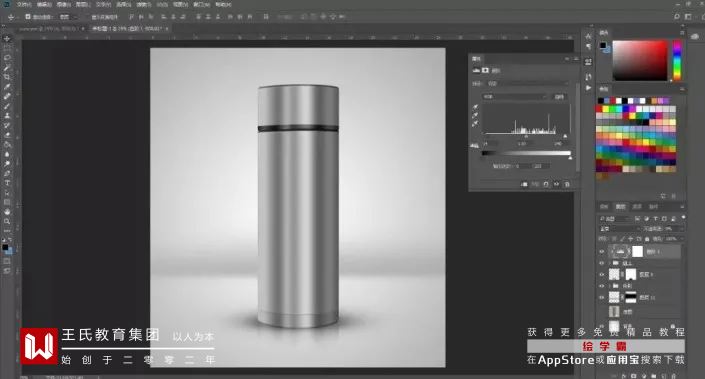705x379 pixels.
Task: Filter layers by pixel layer icon
Action: [638, 218]
